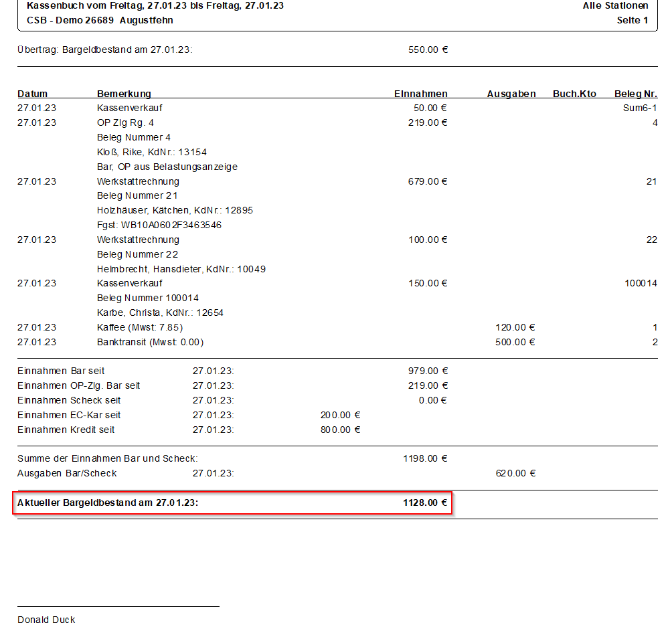
Task: Select 'Ausgaben Bar/Scheck' label
Action: [67, 474]
